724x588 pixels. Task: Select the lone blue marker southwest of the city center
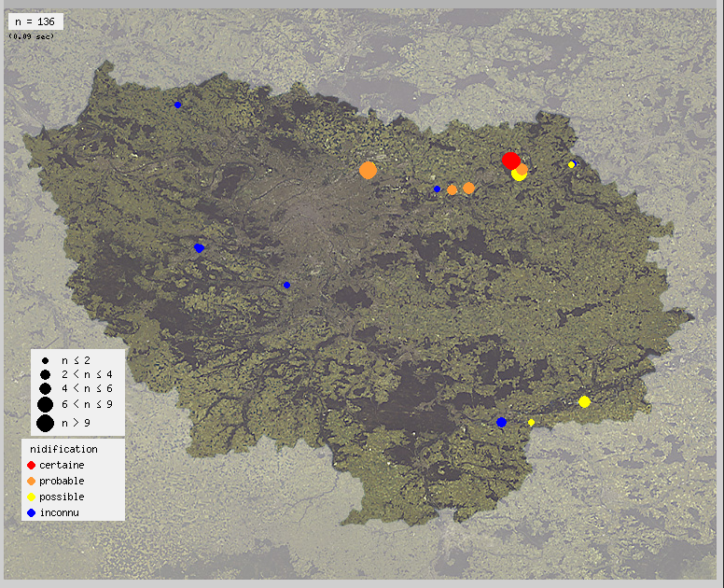click(x=286, y=285)
